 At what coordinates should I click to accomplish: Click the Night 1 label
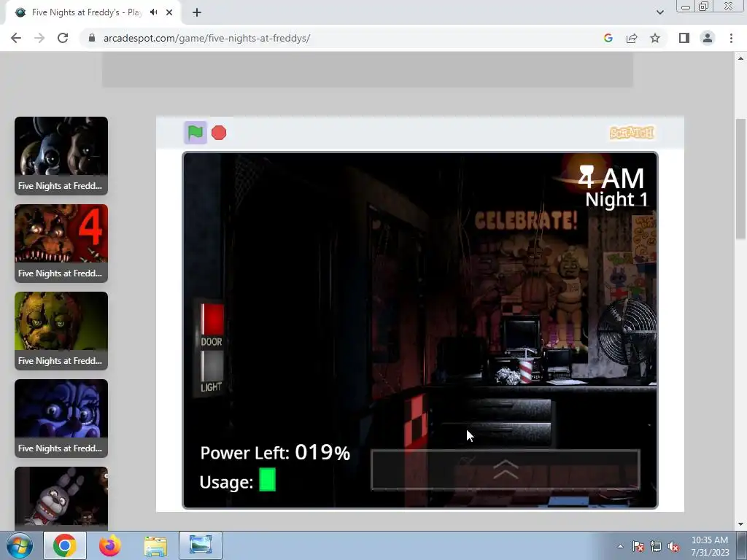[x=616, y=199]
